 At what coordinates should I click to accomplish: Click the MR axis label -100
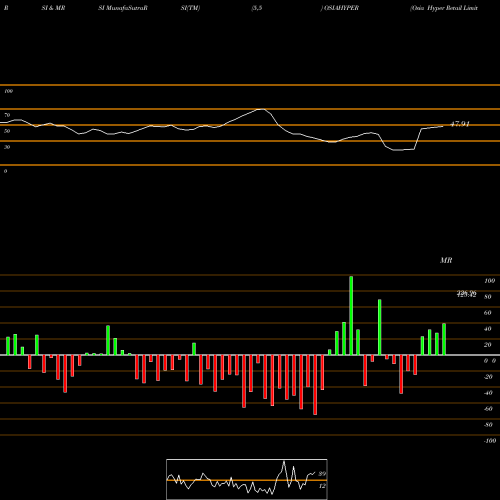pos(490,441)
